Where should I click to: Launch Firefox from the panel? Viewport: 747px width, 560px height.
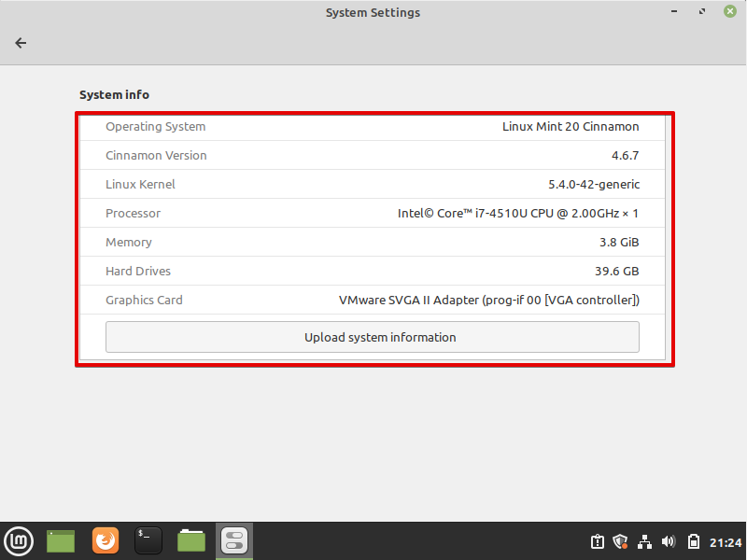(x=106, y=541)
